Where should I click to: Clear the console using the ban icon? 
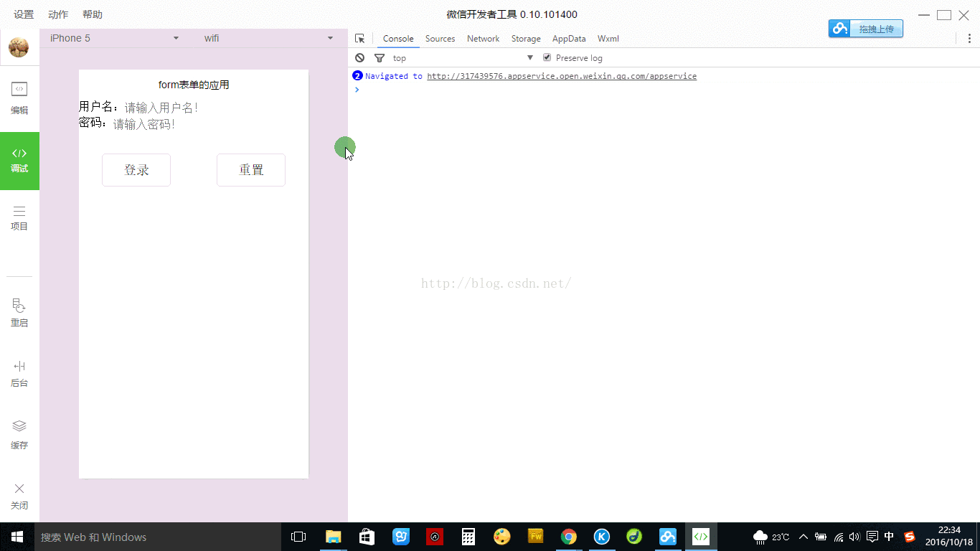359,57
